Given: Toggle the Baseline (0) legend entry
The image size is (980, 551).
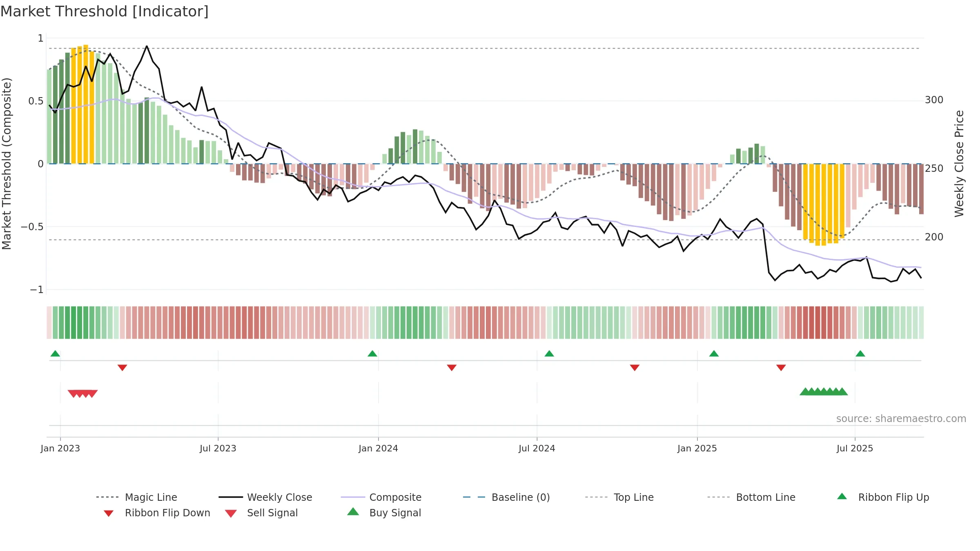Looking at the screenshot, I should click(506, 497).
